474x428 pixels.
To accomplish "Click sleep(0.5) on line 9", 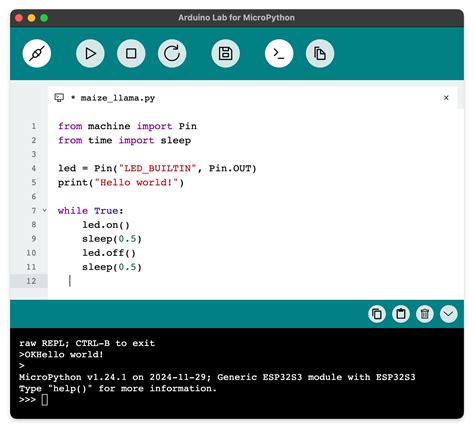I will 112,239.
